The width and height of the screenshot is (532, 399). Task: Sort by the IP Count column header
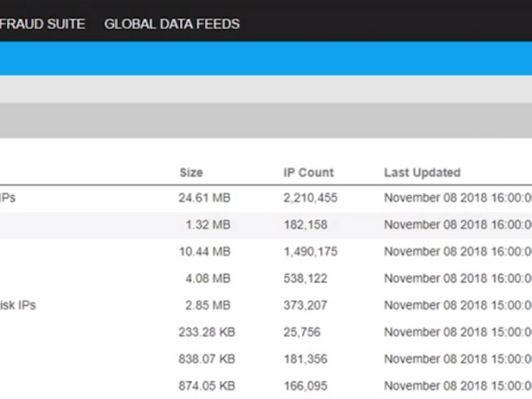[x=307, y=172]
